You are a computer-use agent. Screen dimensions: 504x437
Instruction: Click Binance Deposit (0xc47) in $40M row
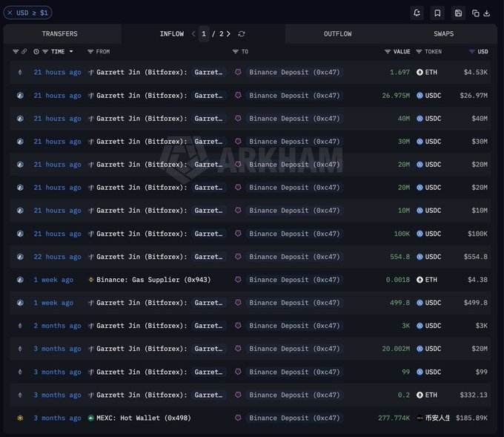(294, 119)
